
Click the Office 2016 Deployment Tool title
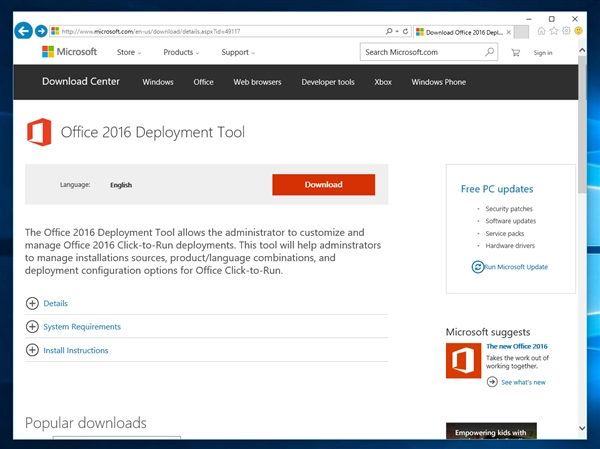(x=153, y=132)
